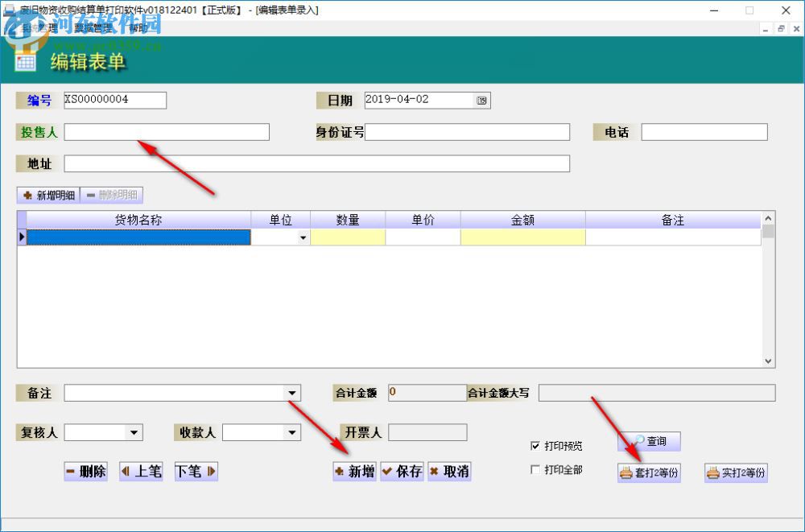Viewport: 805px width, 532px height.
Task: Click the 数量 column header
Action: 348,220
